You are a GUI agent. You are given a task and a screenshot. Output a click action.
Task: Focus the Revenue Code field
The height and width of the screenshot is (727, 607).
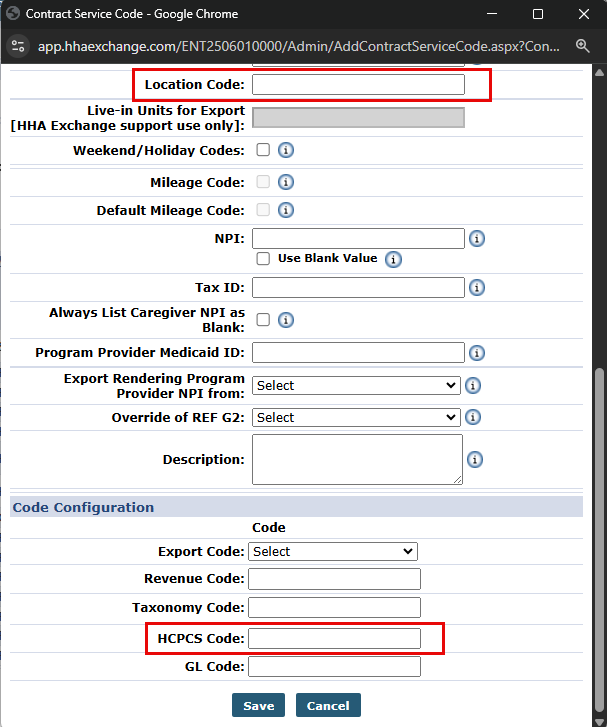(334, 579)
